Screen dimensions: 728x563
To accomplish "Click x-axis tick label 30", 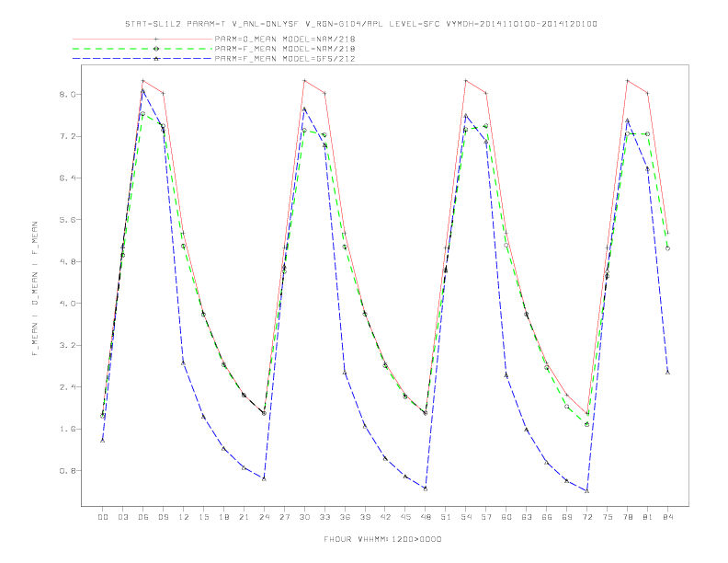I will point(304,517).
